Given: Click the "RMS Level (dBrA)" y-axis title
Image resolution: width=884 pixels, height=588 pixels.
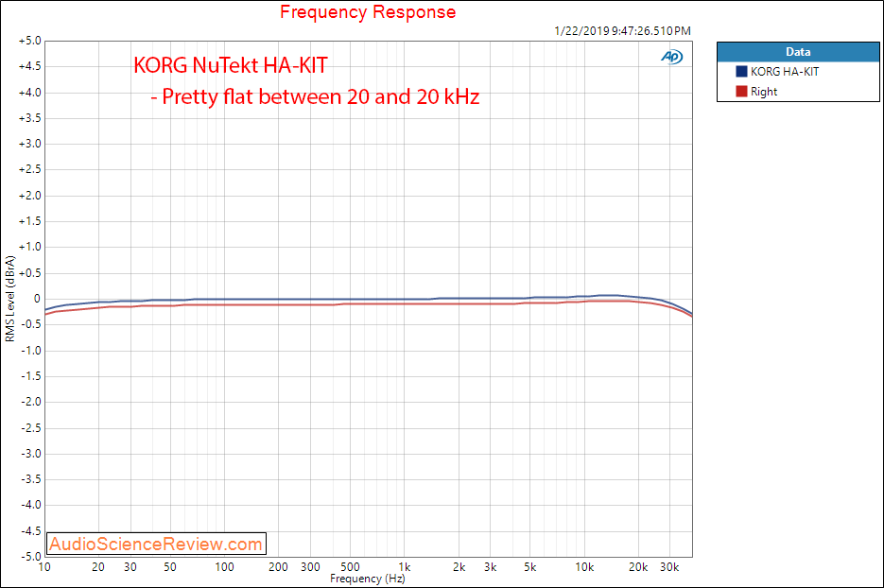Looking at the screenshot, I should (x=10, y=299).
